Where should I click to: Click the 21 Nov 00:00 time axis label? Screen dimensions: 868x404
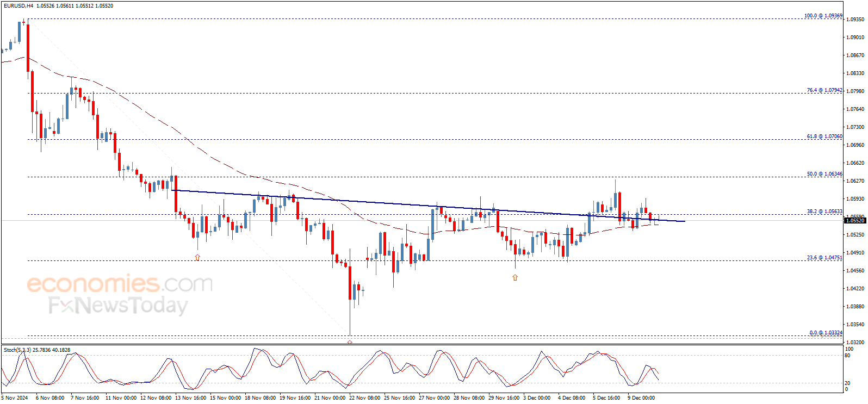pyautogui.click(x=330, y=398)
